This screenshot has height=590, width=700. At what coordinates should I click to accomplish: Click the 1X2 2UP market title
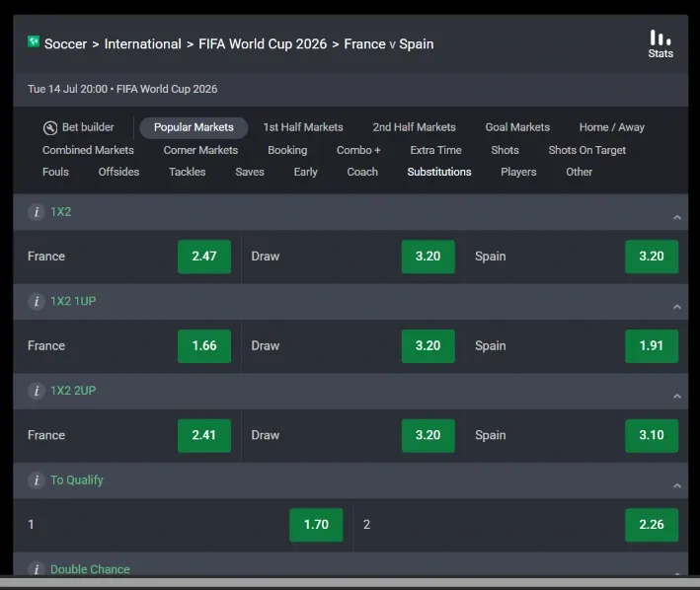[x=73, y=391]
